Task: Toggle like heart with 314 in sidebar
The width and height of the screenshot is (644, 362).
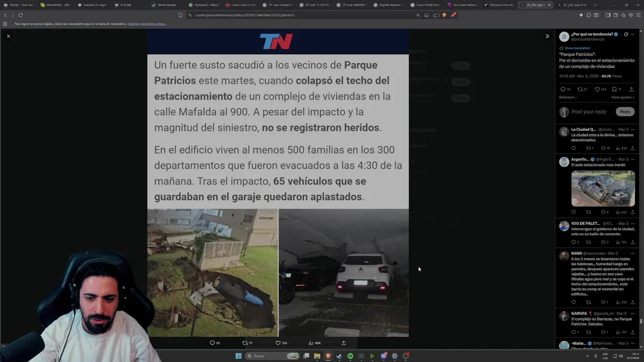Action: [597, 89]
